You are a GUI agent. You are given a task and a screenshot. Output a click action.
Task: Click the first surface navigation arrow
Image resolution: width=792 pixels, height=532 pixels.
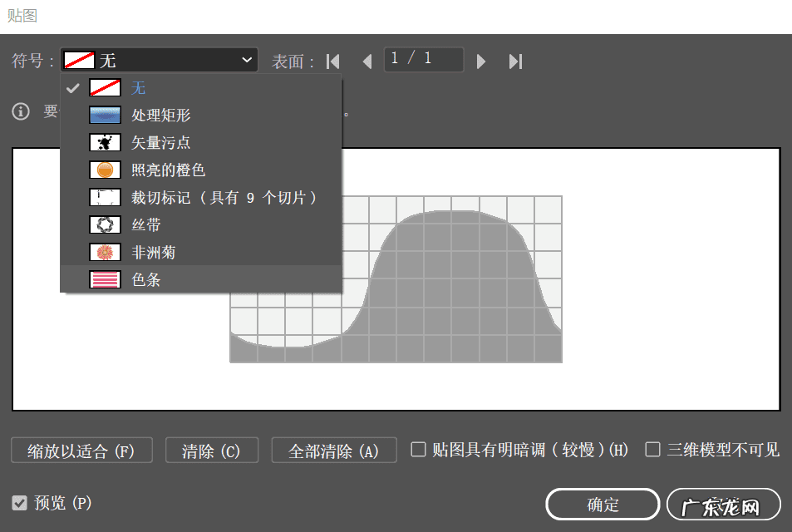[x=332, y=60]
